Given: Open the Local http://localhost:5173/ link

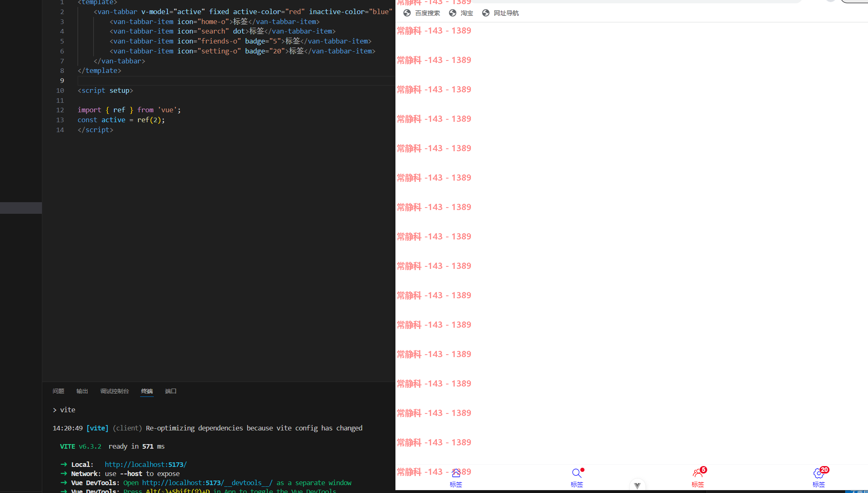Looking at the screenshot, I should click(145, 464).
